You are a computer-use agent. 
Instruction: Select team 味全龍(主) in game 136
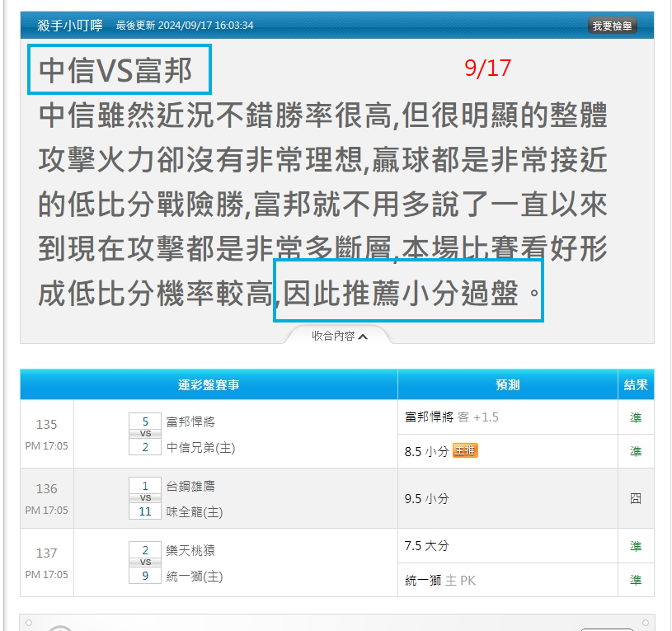[195, 512]
